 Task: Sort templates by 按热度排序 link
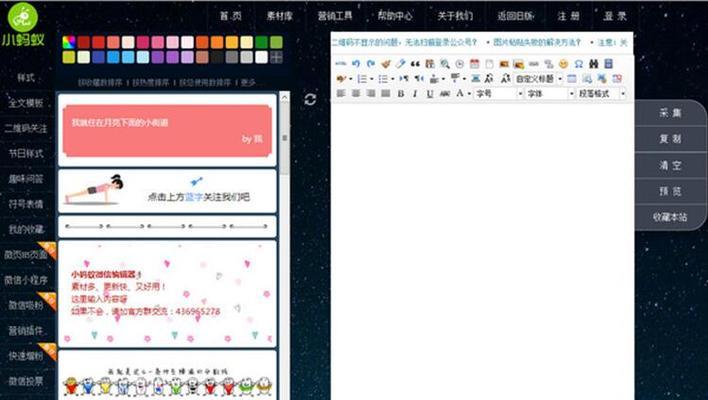point(151,83)
